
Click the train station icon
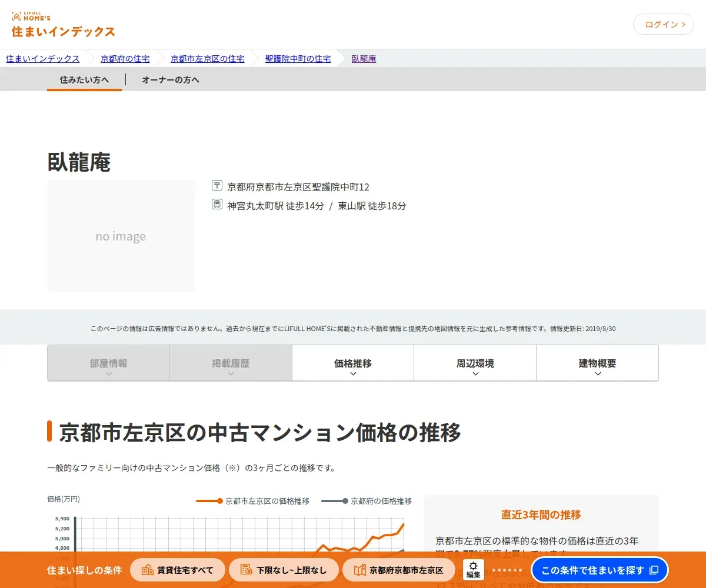point(217,205)
